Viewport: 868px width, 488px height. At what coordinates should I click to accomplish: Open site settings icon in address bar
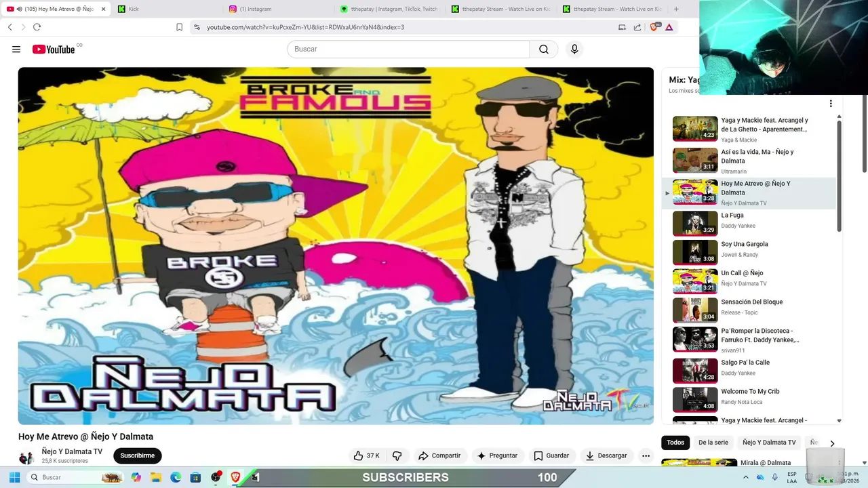click(197, 27)
